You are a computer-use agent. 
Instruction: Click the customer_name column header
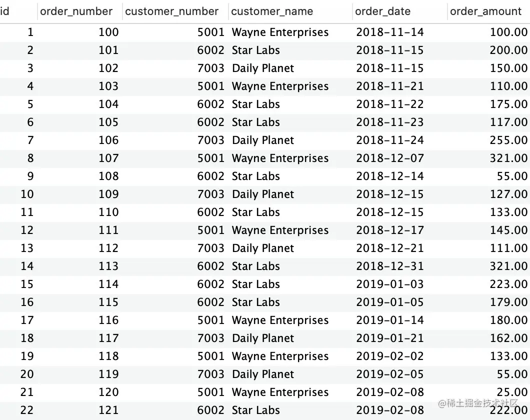[x=272, y=11]
